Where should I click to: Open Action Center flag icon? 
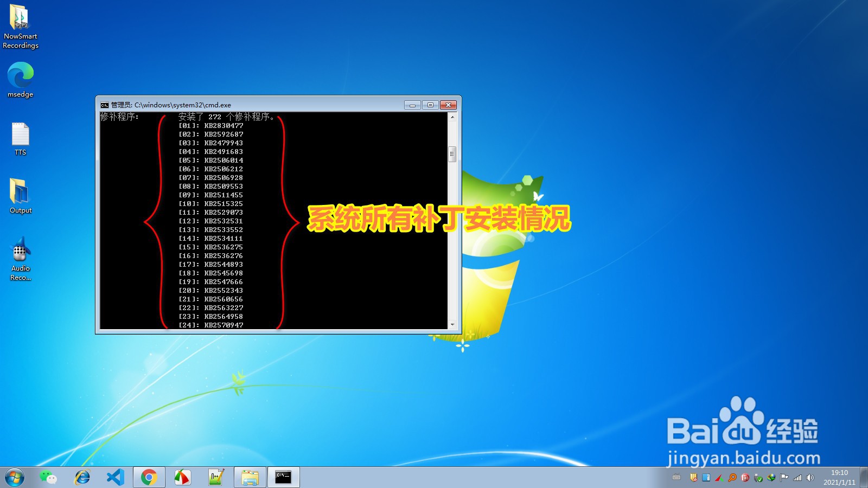point(784,478)
